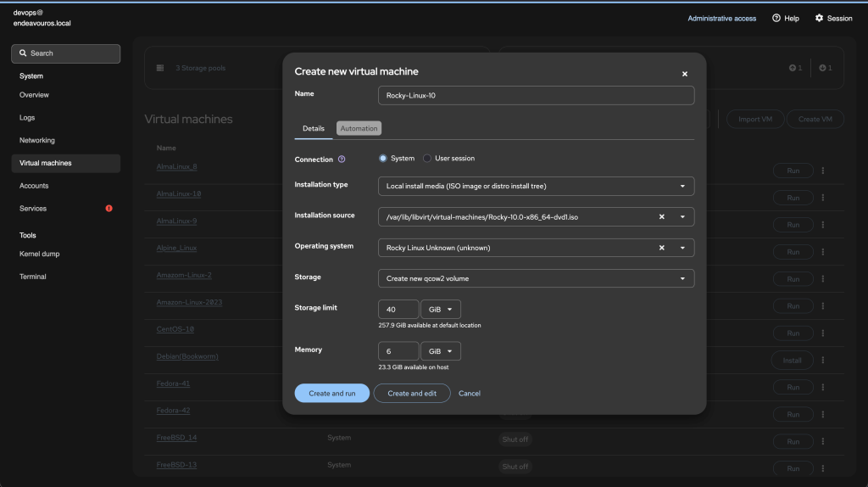Open the Storage qcow2 volume dropdown
This screenshot has width=868, height=487.
pyautogui.click(x=536, y=278)
